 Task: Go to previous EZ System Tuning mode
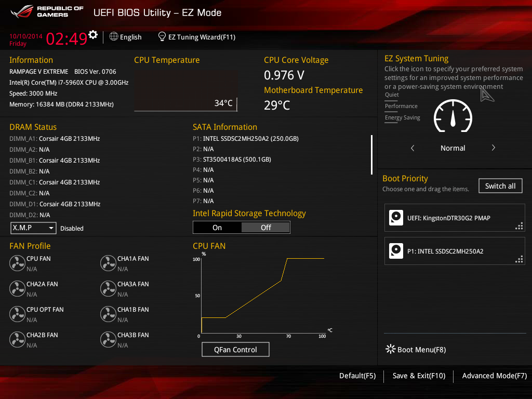click(x=413, y=148)
